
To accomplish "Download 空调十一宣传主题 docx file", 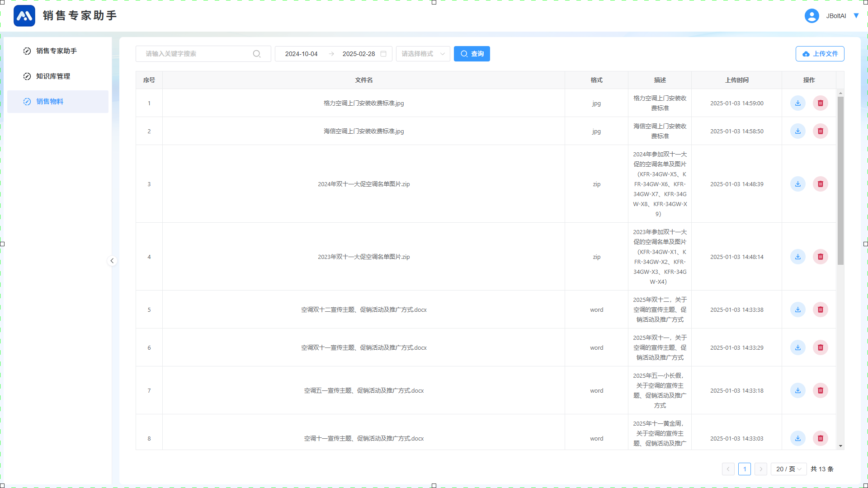I will [798, 438].
